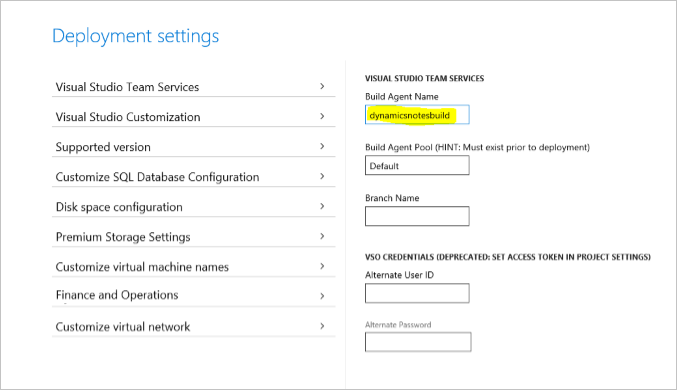Screen dimensions: 677x390
Task: Expand Visual Studio Team Services chevron
Action: [322, 86]
